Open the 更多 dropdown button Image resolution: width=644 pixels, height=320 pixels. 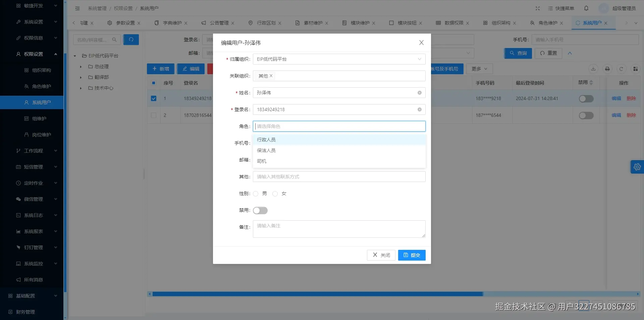[x=479, y=69]
